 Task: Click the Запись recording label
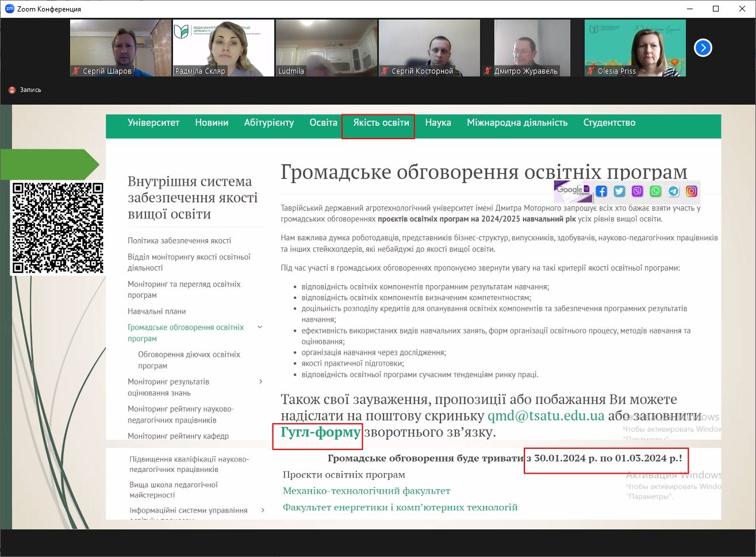pyautogui.click(x=30, y=90)
